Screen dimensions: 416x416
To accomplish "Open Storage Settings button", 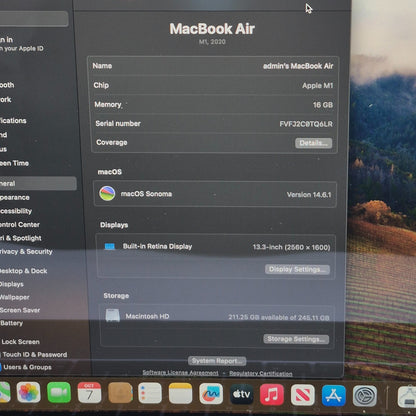I will click(x=296, y=339).
